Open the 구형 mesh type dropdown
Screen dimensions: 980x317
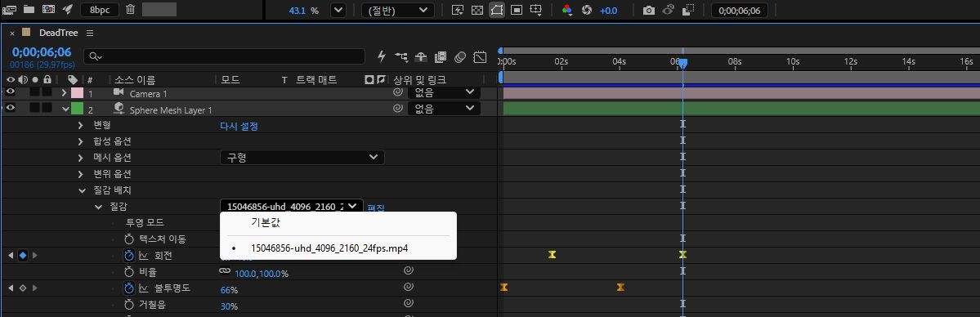click(302, 158)
